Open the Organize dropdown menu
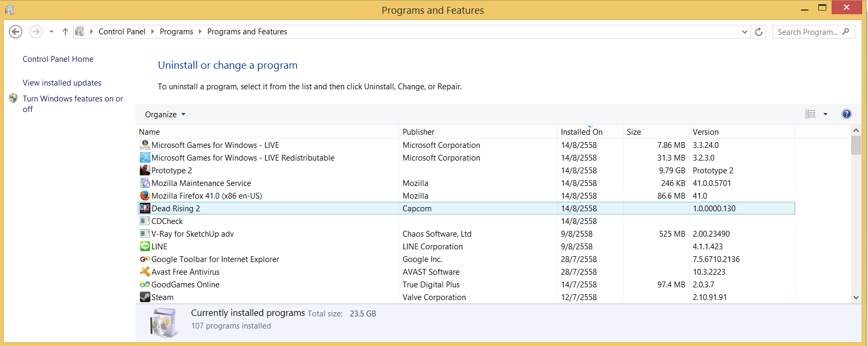The image size is (868, 346). [x=165, y=115]
